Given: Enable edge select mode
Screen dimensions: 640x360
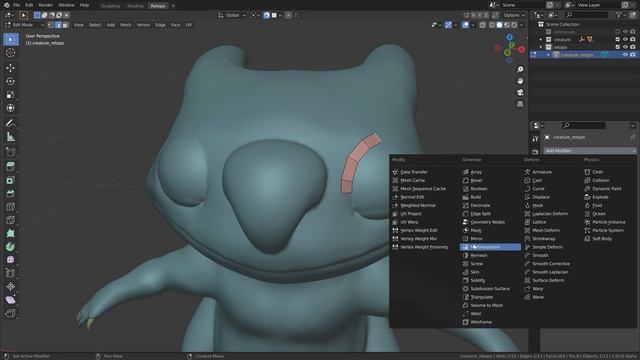Looking at the screenshot, I should 58,25.
